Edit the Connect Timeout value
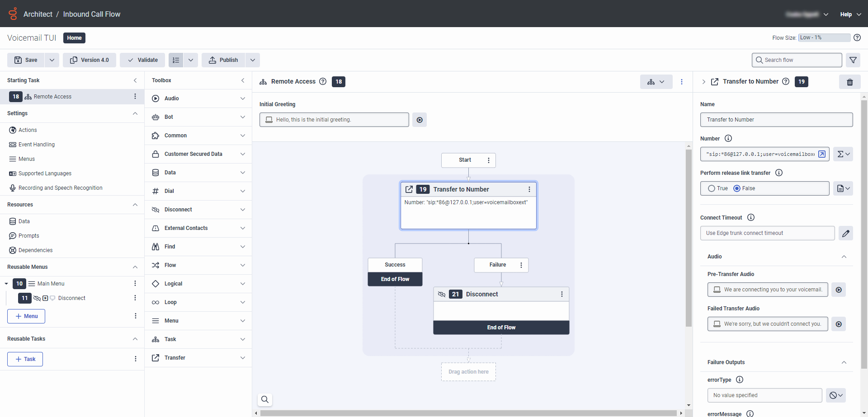The height and width of the screenshot is (417, 868). [846, 233]
